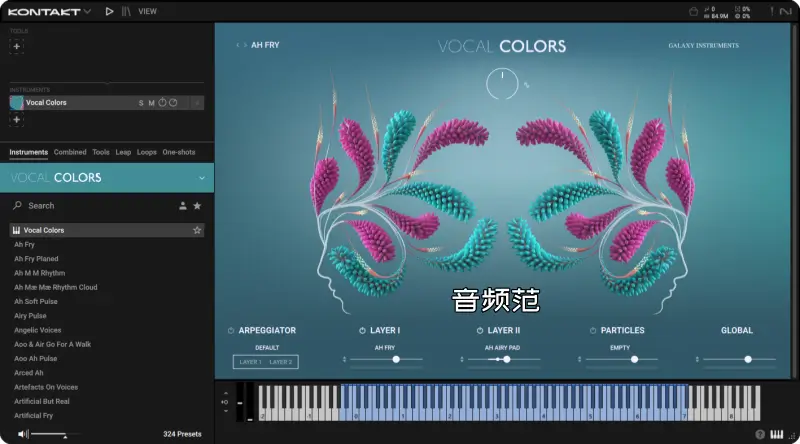
Task: Enable the Arpeggiator power toggle
Action: [x=230, y=330]
